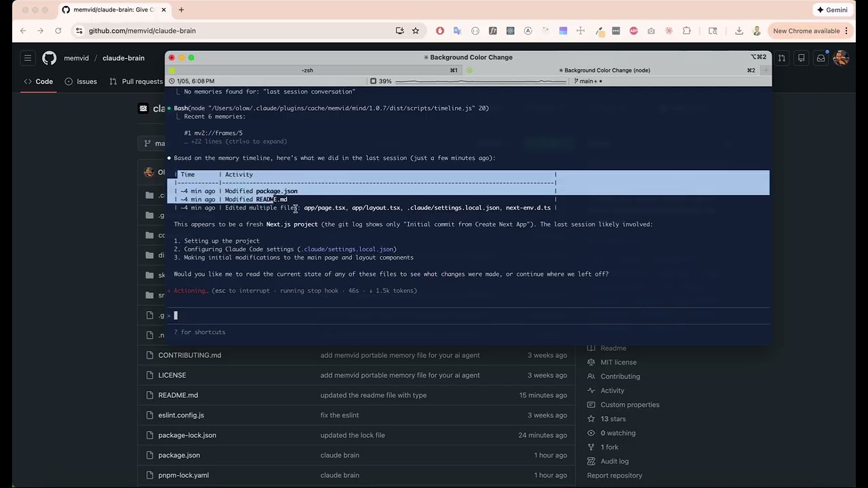Open commit 'updated the lock file'
Screen dimensions: 868x488
(353, 435)
